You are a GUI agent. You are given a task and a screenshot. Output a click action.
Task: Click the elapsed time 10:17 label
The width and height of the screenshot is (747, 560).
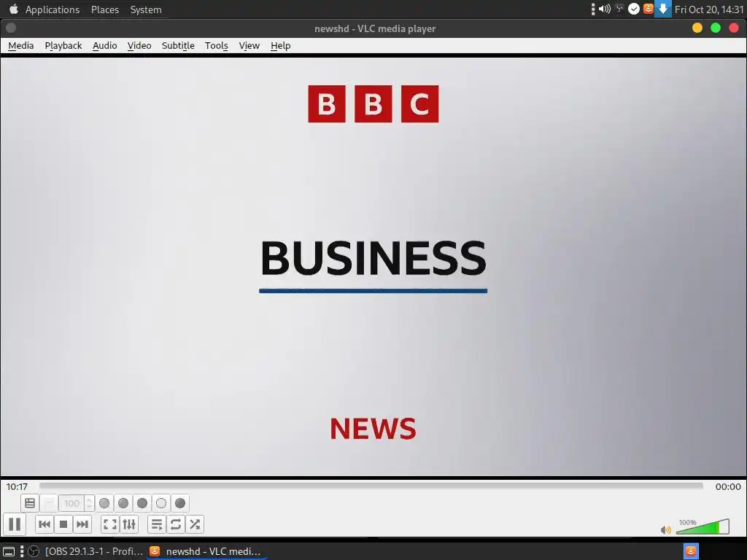pyautogui.click(x=17, y=486)
